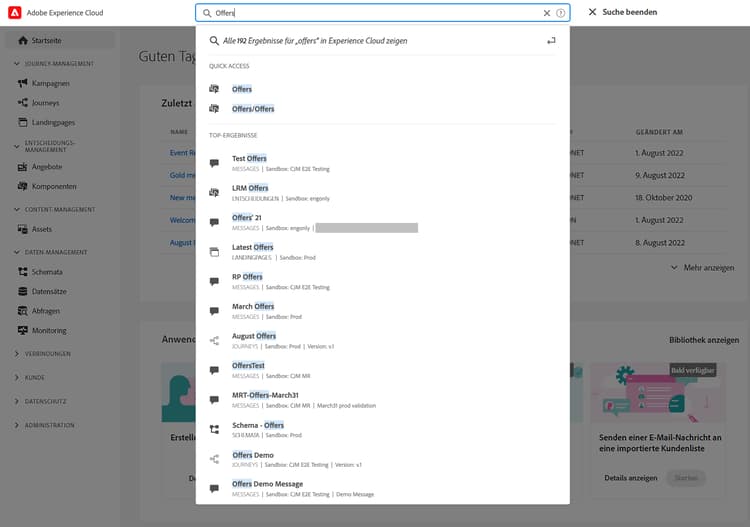Clear the search field with the X icon
This screenshot has width=750, height=527.
pyautogui.click(x=547, y=13)
